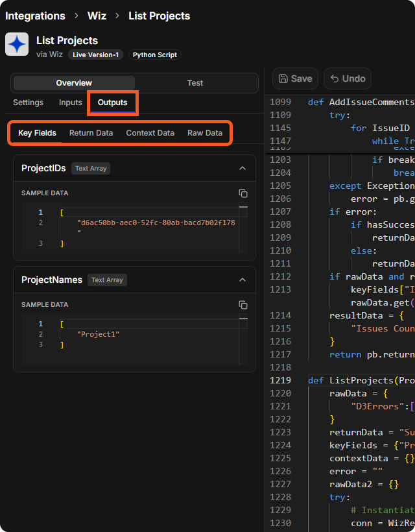The width and height of the screenshot is (415, 532).
Task: Click the rawData2 line 1227
Action: [x=364, y=484]
